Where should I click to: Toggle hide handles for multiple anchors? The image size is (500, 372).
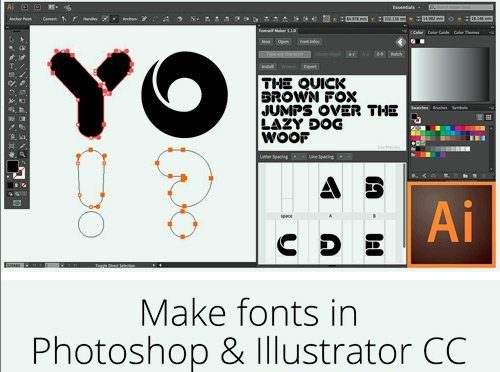click(114, 19)
